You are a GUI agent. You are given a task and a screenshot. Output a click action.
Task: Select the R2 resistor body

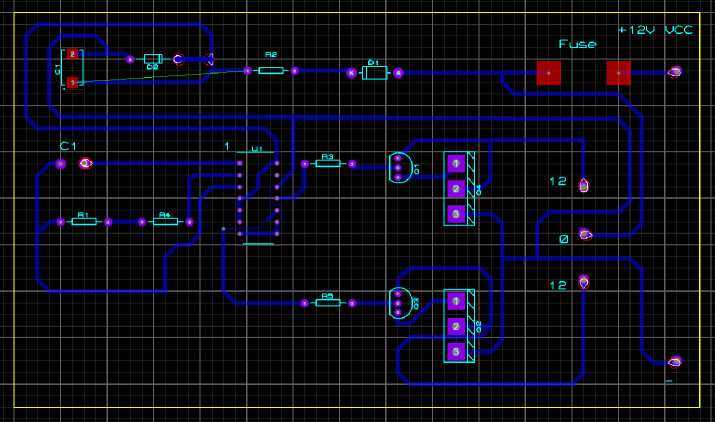coord(271,71)
